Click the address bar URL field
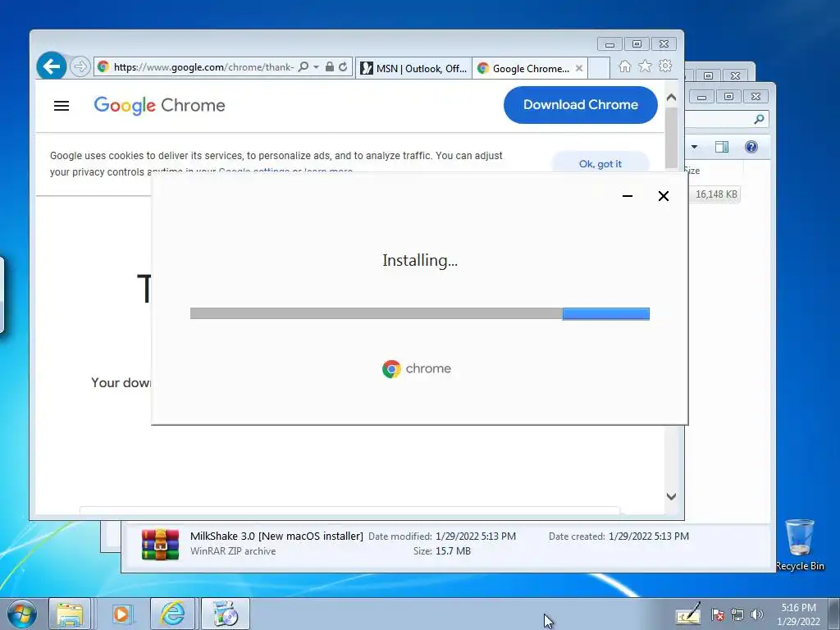 203,67
